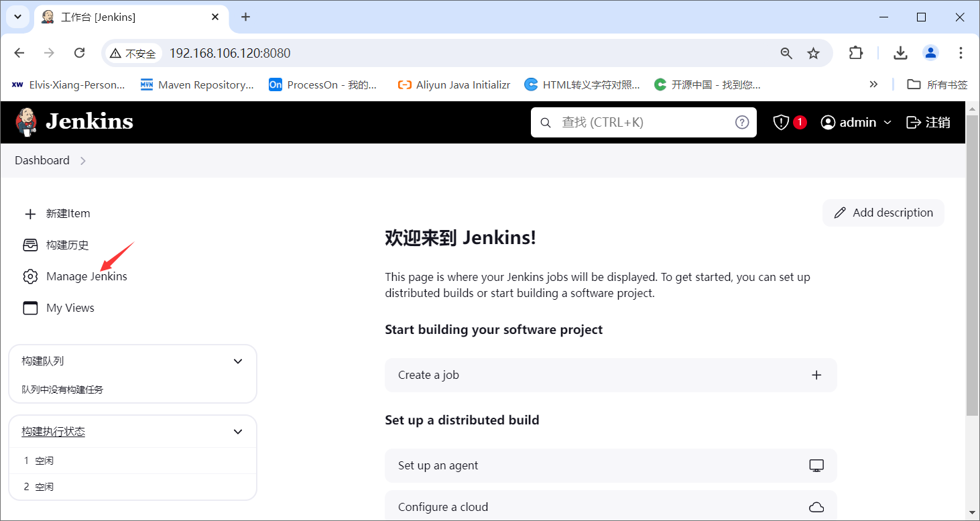
Task: Click the 查找 (CTRL+K) search field
Action: 644,122
